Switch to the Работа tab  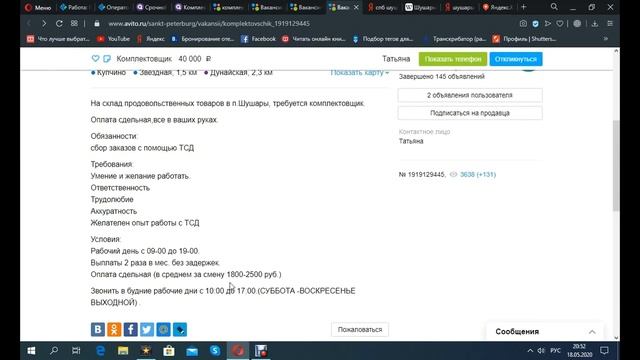coord(74,7)
